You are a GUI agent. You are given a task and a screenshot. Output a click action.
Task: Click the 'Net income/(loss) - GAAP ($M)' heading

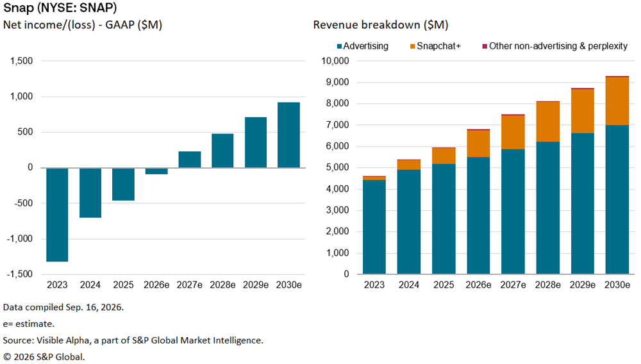coord(83,25)
